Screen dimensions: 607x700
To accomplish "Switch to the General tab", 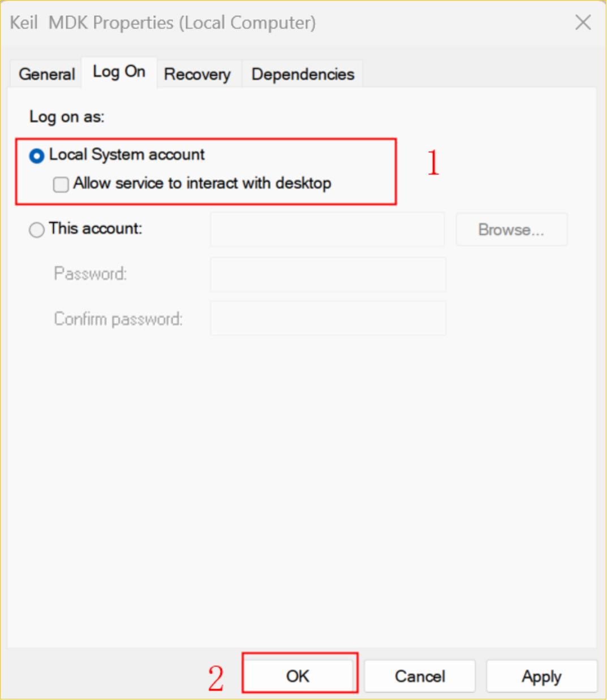I will coord(46,74).
